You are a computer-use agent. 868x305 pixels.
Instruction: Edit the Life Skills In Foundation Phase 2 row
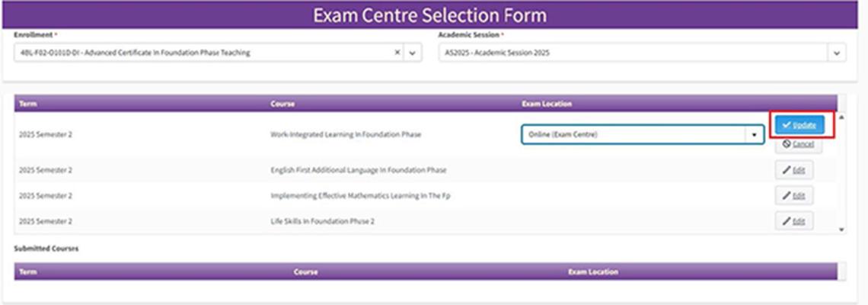point(794,221)
